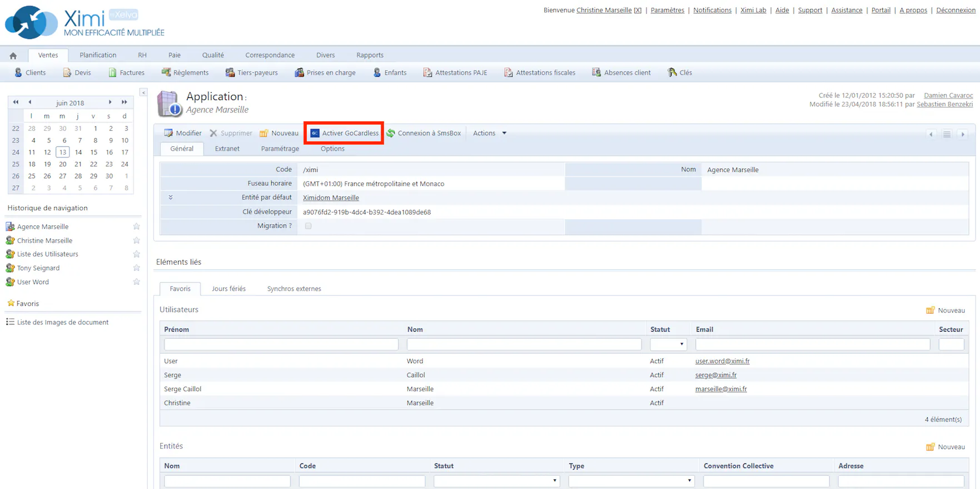Screen dimensions: 980x489
Task: Click the Nouveau icon above Utilisateurs table
Action: 930,310
